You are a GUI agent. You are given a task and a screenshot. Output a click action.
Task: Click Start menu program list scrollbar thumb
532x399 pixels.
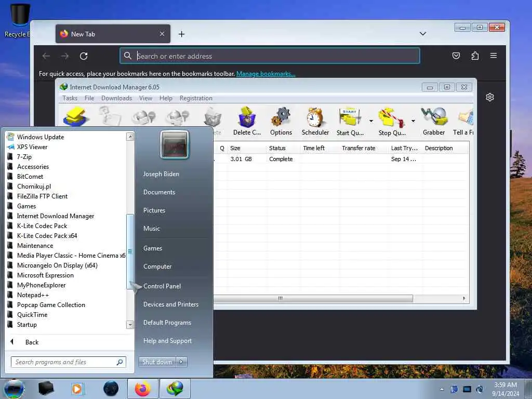tap(129, 252)
